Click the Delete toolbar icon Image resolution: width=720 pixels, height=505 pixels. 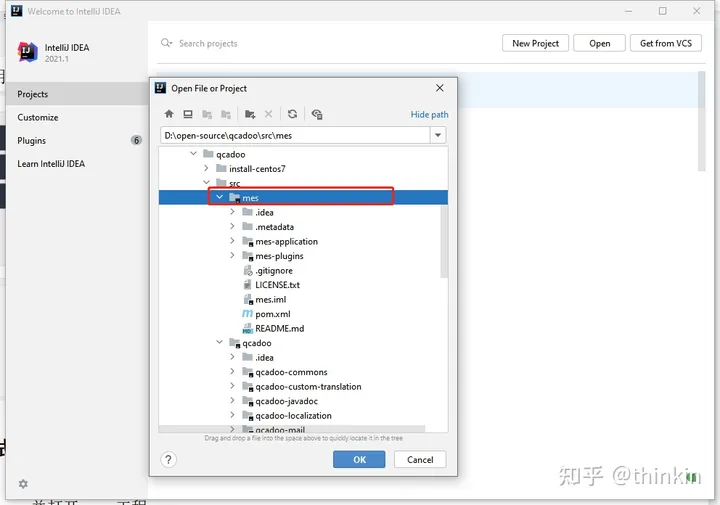click(x=269, y=114)
